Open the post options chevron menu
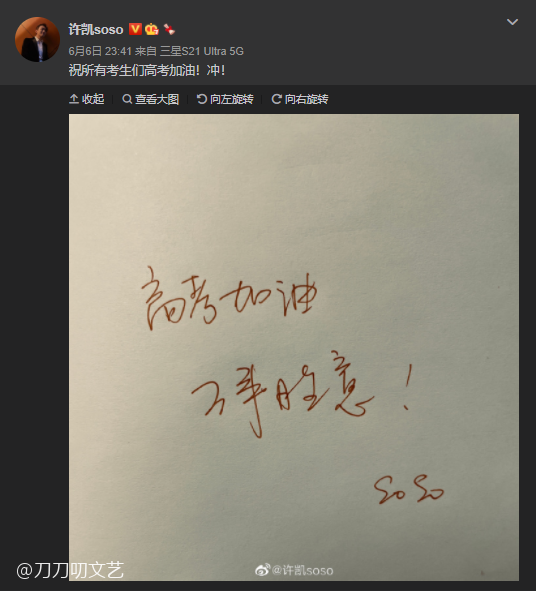Viewport: 536px width, 591px height. [512, 22]
